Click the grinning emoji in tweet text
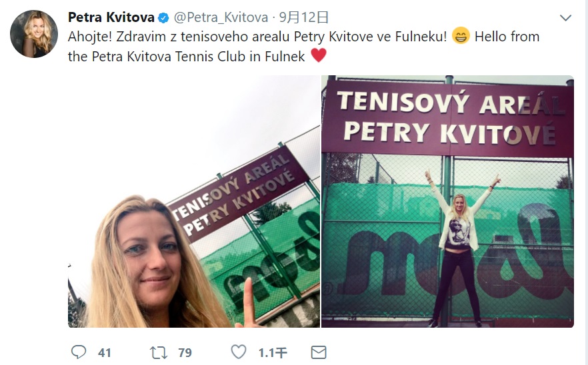Screen dimensions: 588x365 [461, 36]
